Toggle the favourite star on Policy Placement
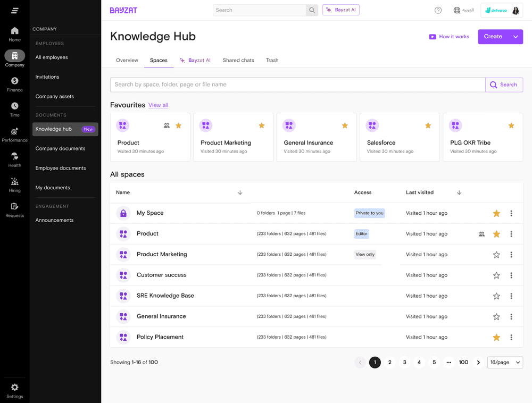 tap(496, 337)
